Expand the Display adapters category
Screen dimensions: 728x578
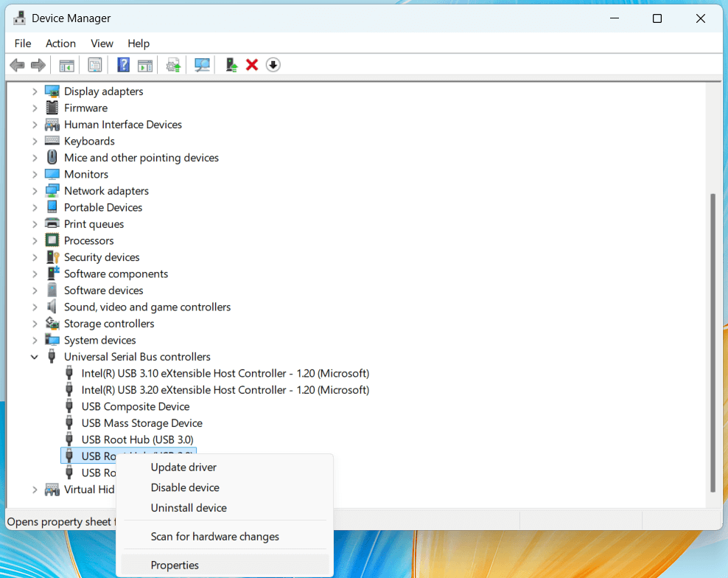(35, 91)
